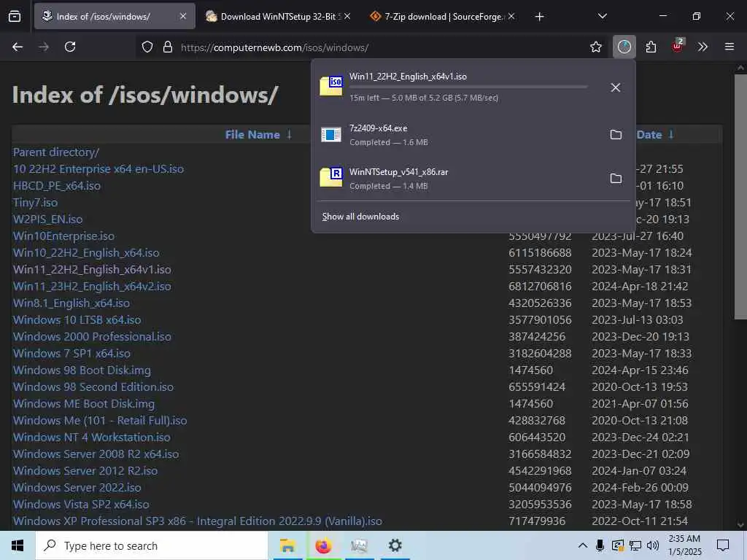Open Windows Server 2012 R2.iso link

pyautogui.click(x=85, y=470)
